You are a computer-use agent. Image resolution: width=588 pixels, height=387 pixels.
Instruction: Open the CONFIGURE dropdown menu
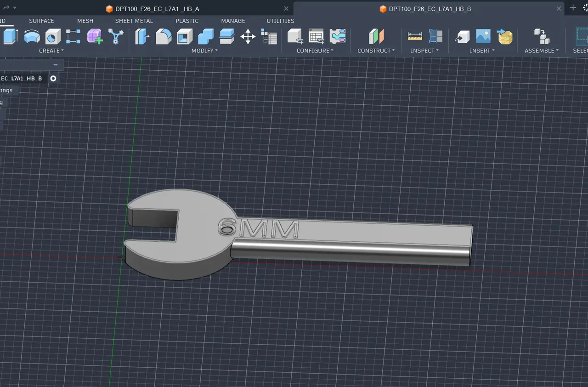pyautogui.click(x=315, y=51)
